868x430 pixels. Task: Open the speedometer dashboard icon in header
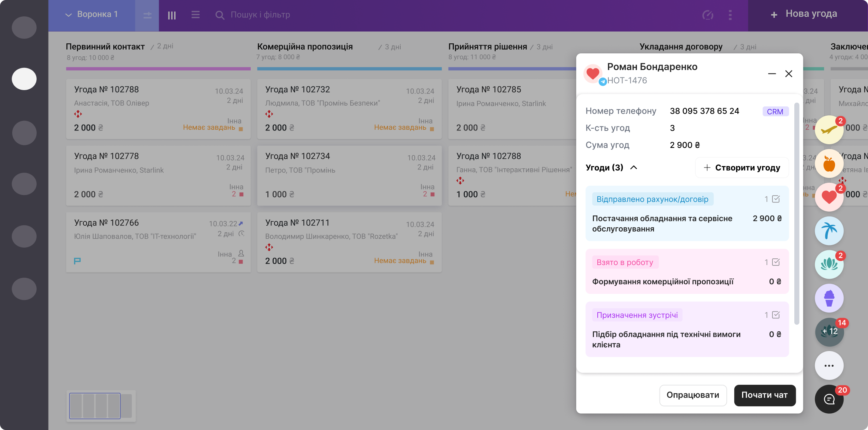click(x=708, y=15)
